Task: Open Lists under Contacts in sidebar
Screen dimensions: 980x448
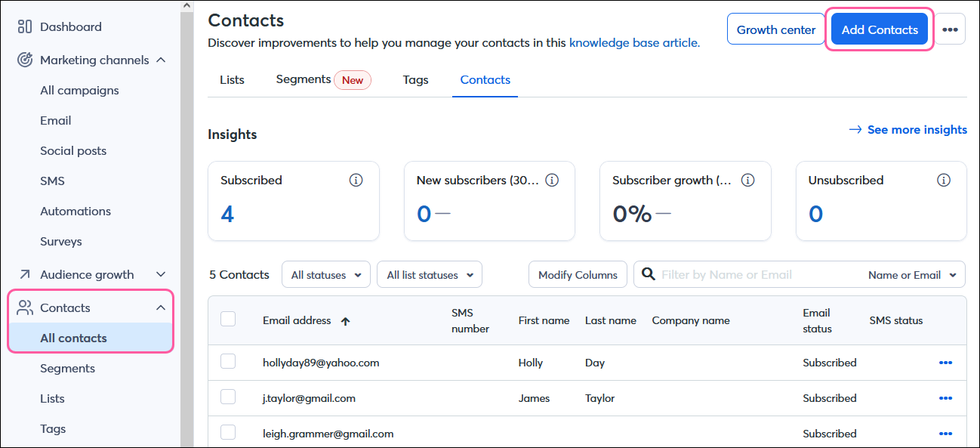Action: [52, 398]
